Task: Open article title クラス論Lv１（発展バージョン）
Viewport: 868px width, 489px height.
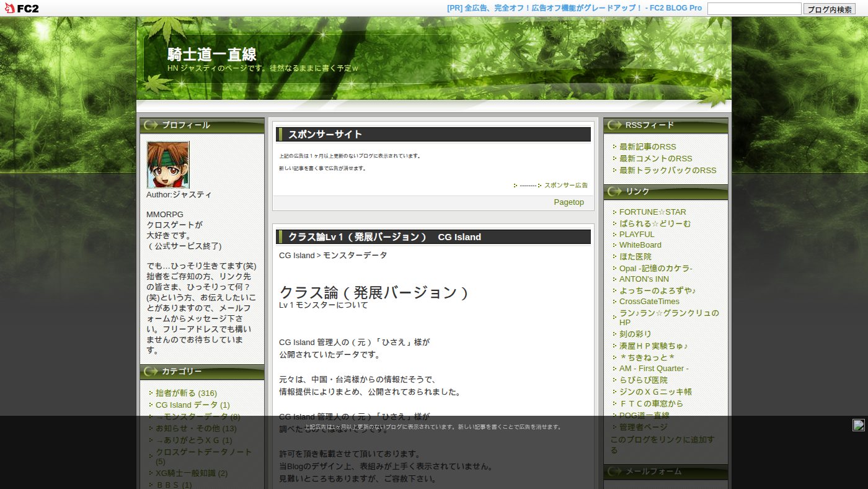Action: (x=358, y=237)
